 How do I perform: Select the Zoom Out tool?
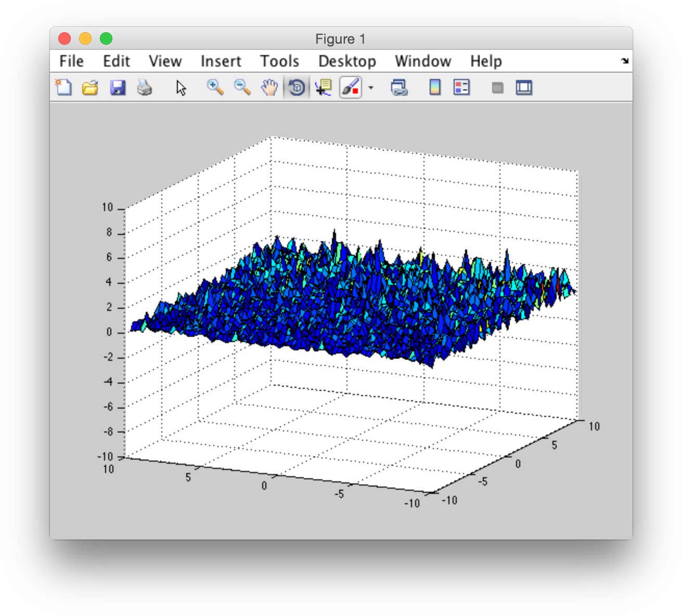[242, 87]
